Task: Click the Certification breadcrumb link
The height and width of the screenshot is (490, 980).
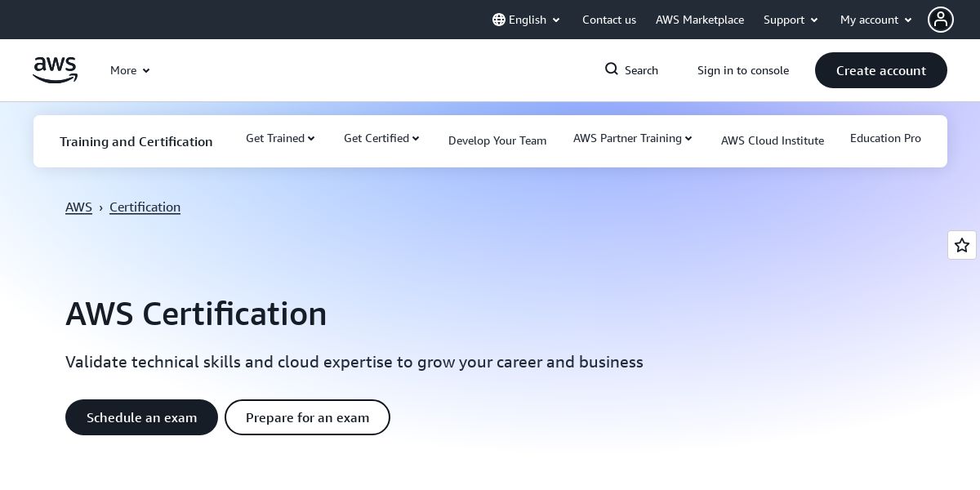Action: (145, 207)
